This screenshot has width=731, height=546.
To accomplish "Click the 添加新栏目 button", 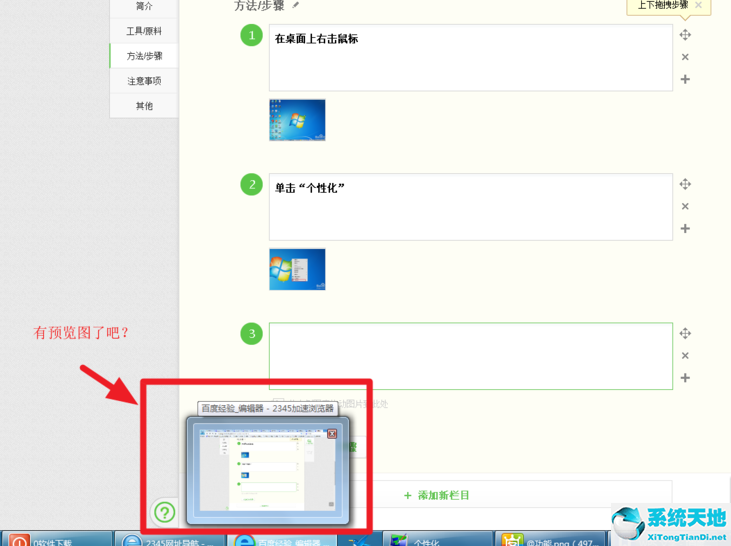I will [x=437, y=495].
